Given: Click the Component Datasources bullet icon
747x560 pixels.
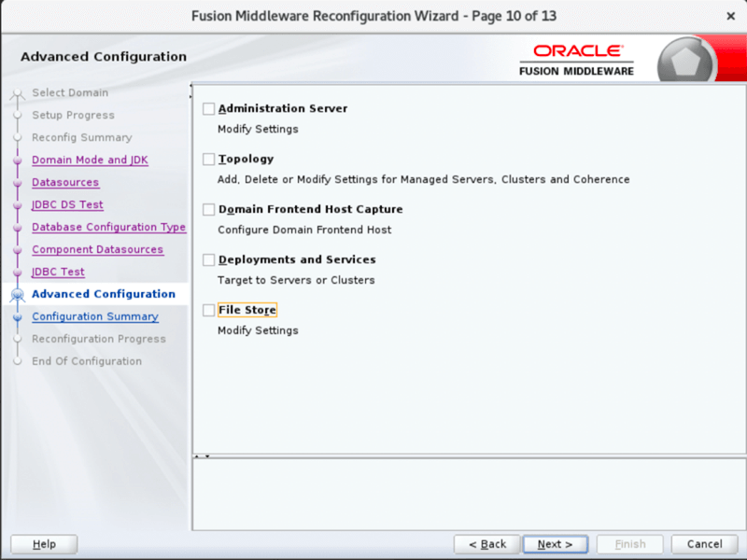Looking at the screenshot, I should pyautogui.click(x=18, y=250).
